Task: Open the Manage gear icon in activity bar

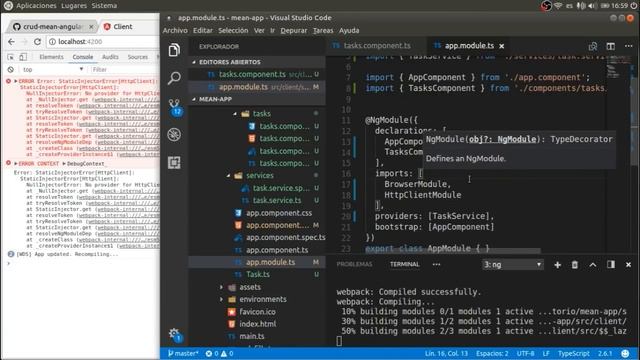Action: tap(175, 334)
